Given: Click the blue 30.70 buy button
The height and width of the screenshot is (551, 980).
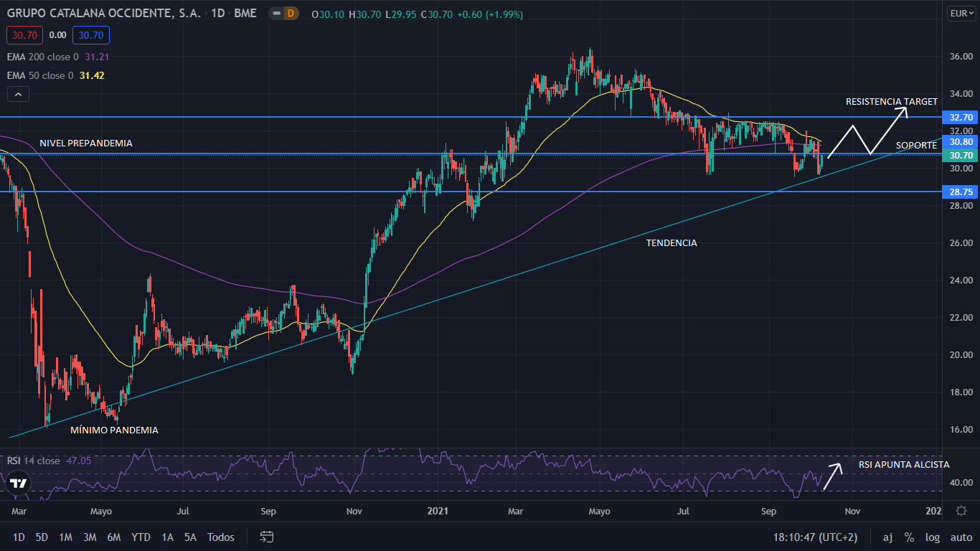Looking at the screenshot, I should (x=90, y=35).
